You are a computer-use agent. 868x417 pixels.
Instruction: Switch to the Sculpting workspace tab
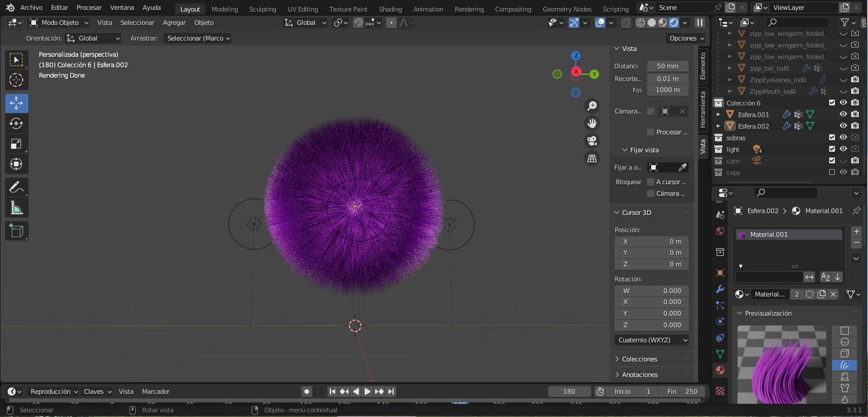[263, 9]
